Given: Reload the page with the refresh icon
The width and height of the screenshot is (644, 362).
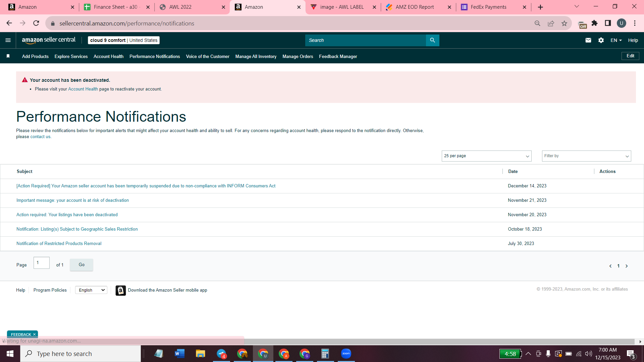Looking at the screenshot, I should tap(36, 23).
